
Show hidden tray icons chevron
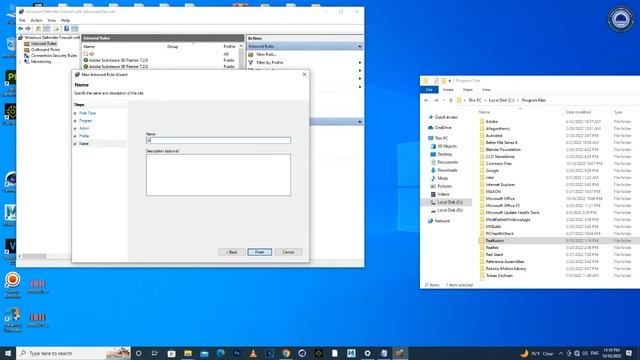[560, 353]
